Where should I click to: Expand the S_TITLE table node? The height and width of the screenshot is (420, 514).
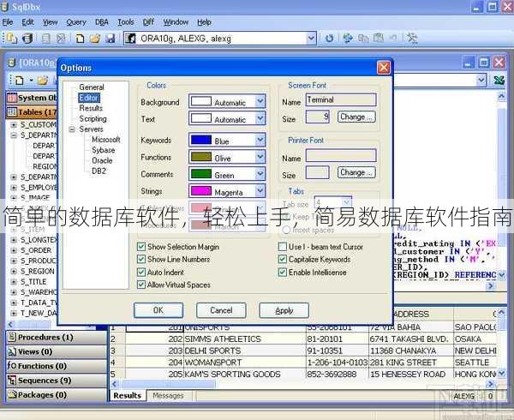tap(14, 282)
